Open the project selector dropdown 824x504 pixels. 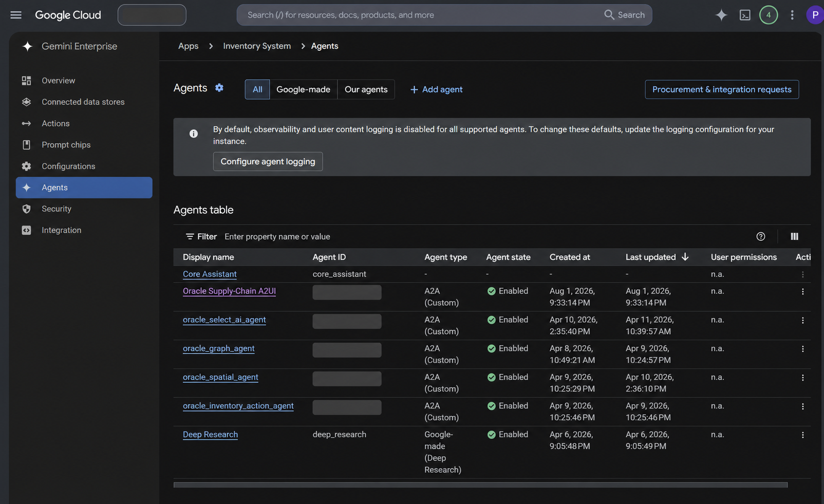coord(152,15)
